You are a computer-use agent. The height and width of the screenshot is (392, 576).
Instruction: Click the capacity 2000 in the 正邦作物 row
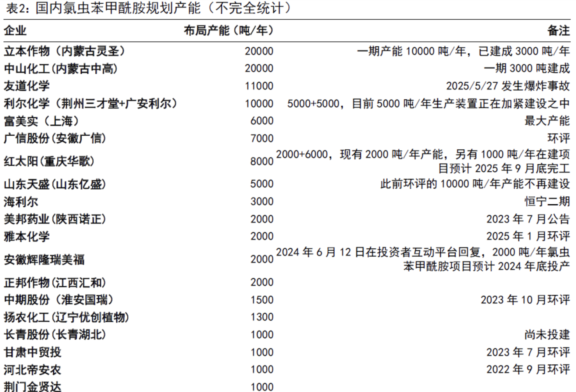[262, 283]
